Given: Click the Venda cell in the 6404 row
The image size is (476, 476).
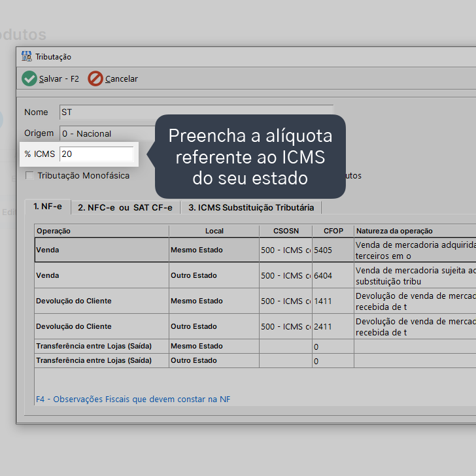Looking at the screenshot, I should point(102,275).
